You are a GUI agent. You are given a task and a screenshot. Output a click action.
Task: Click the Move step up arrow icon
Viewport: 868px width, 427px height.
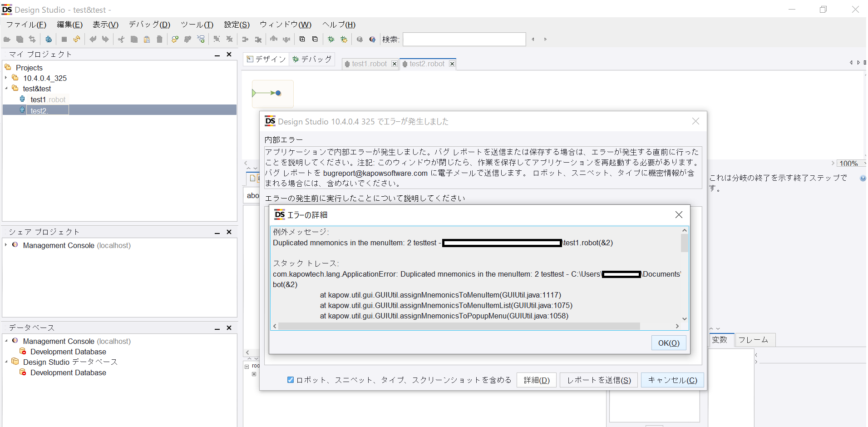(x=274, y=40)
